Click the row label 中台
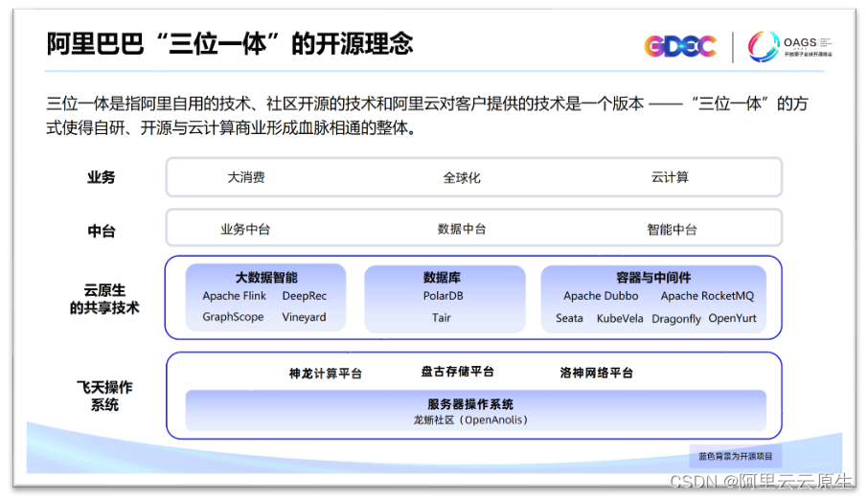Screen dimensions: 868x500 [x=102, y=231]
